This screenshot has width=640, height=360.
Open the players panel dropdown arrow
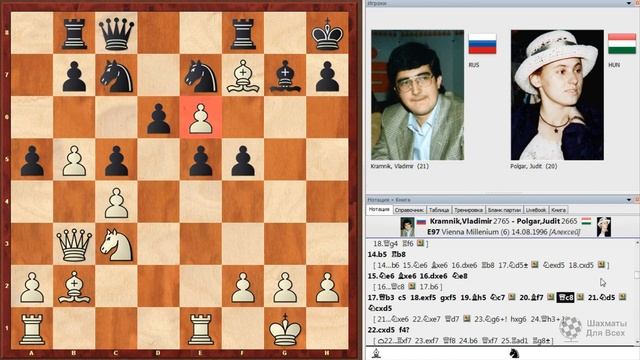(x=629, y=3)
